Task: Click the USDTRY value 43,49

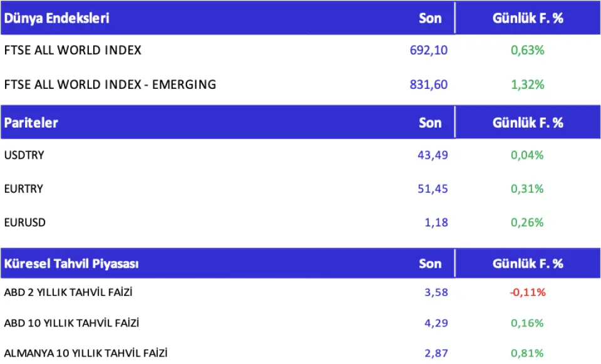Action: [433, 155]
